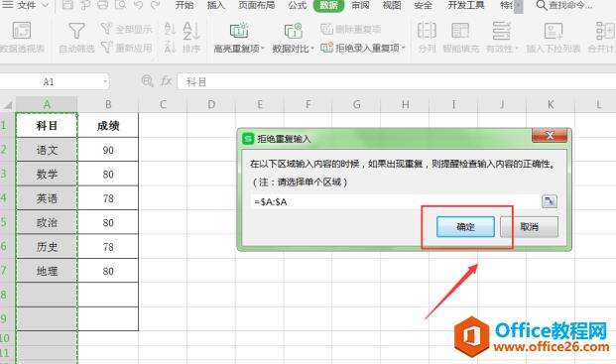The image size is (616, 364).
Task: Click the save icon in quick access toolbar
Action: pyautogui.click(x=67, y=5)
